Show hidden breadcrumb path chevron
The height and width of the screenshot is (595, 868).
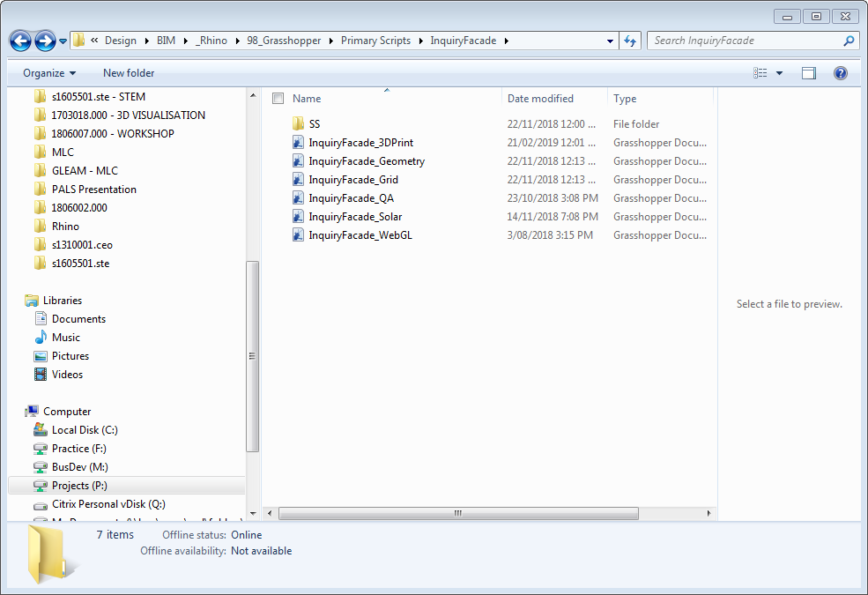click(x=94, y=41)
